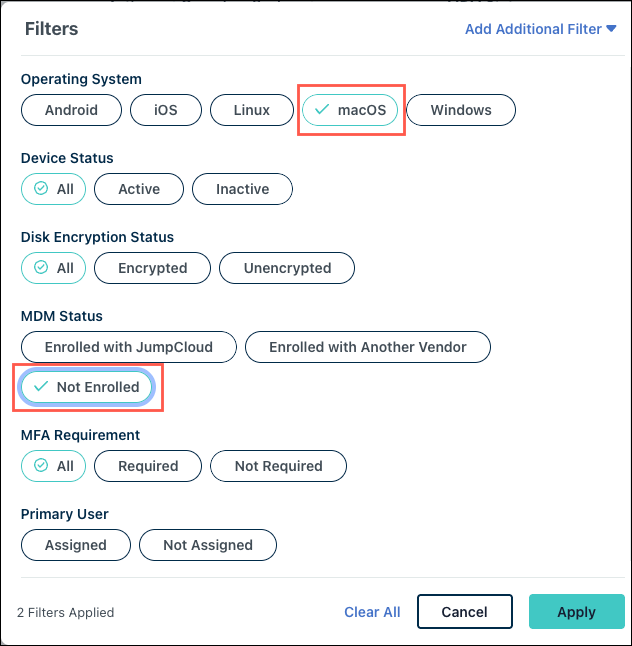Select the Unencrypted disk filter

tap(288, 268)
